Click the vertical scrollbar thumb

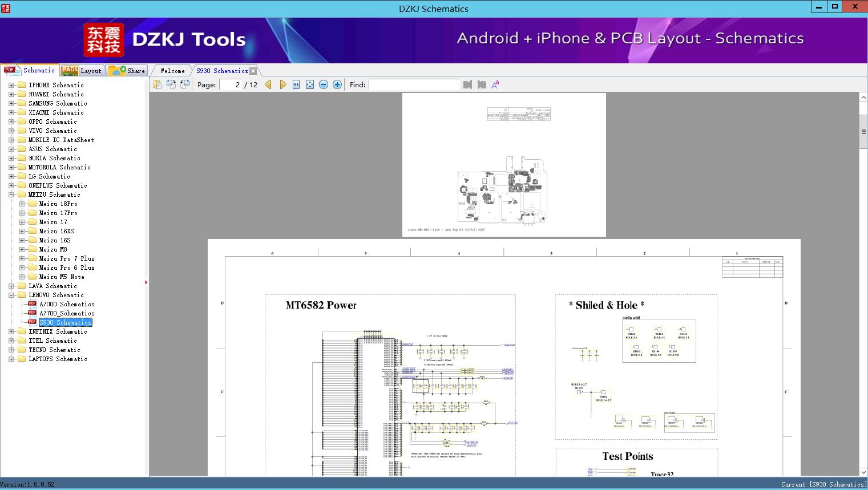pos(863,132)
